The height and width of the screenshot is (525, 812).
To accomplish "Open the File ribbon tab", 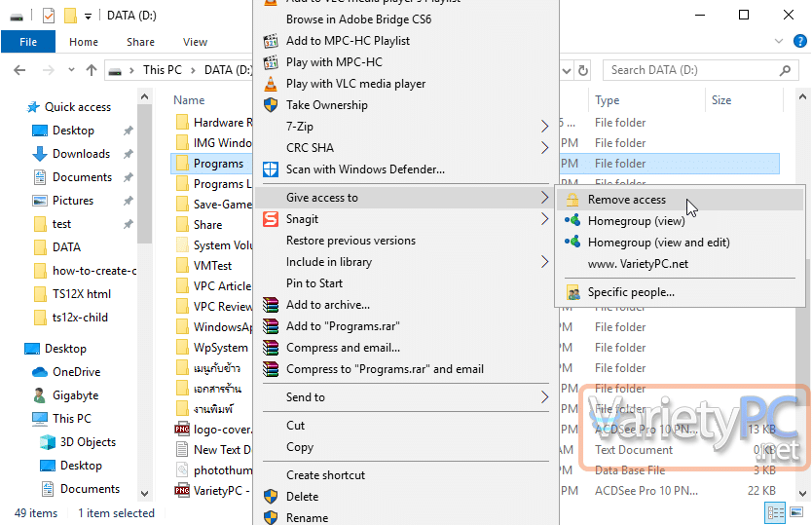I will coord(28,42).
